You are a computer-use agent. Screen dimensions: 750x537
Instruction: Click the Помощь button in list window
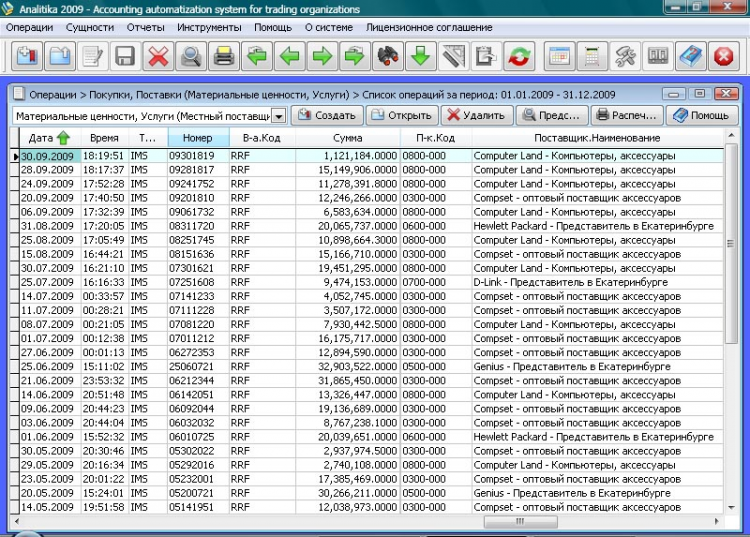[x=702, y=115]
